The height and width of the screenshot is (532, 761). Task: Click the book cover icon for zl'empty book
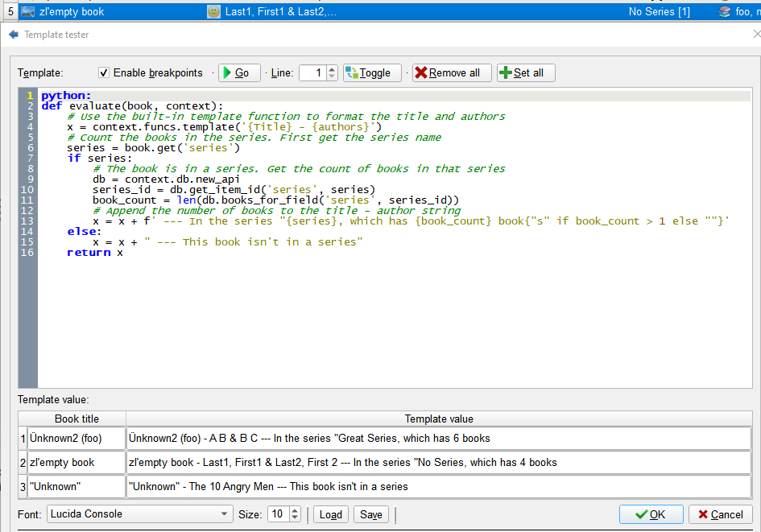[x=28, y=12]
